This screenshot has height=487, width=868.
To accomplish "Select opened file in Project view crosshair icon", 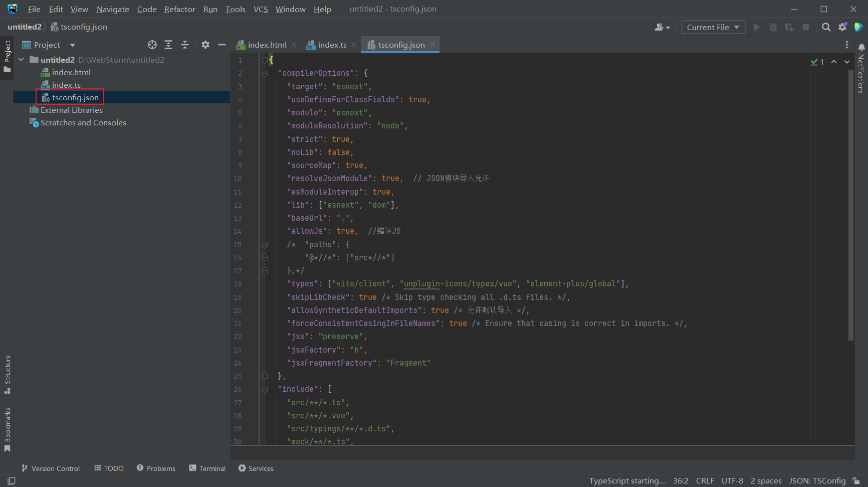I will pos(152,45).
